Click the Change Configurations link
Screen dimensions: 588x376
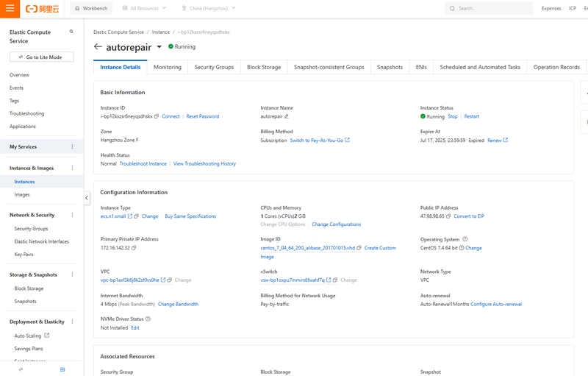tap(337, 224)
